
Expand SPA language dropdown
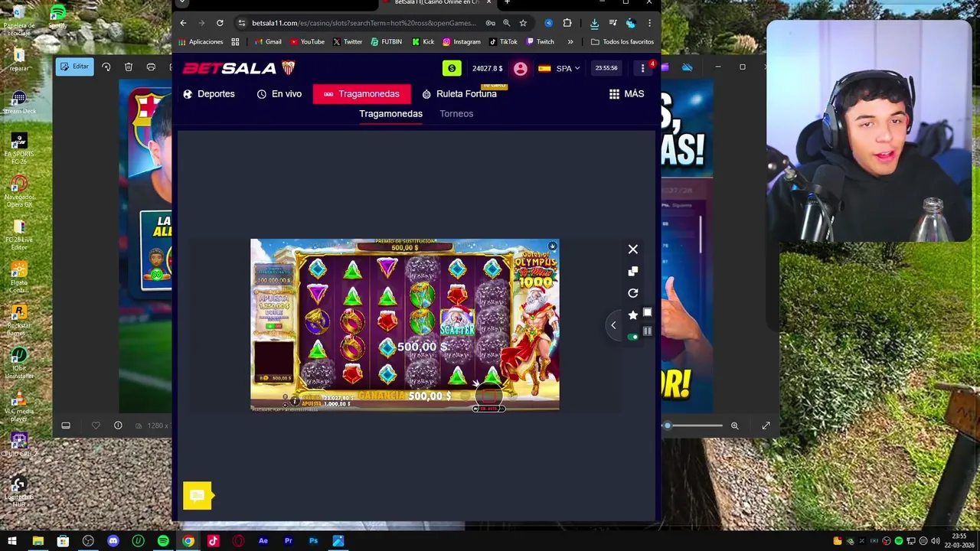pyautogui.click(x=559, y=68)
